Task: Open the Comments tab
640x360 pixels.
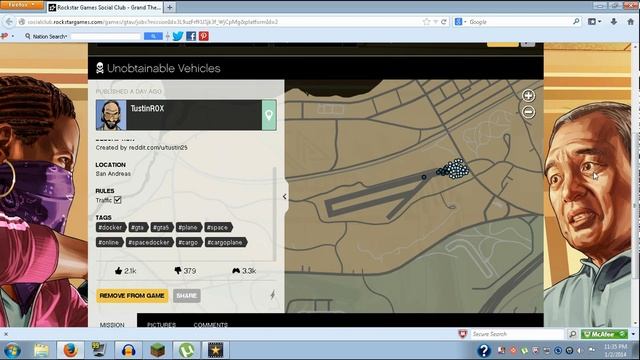Action: (211, 324)
